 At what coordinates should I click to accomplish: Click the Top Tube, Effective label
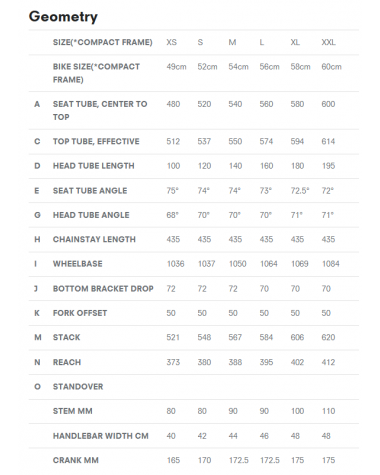[x=96, y=141]
